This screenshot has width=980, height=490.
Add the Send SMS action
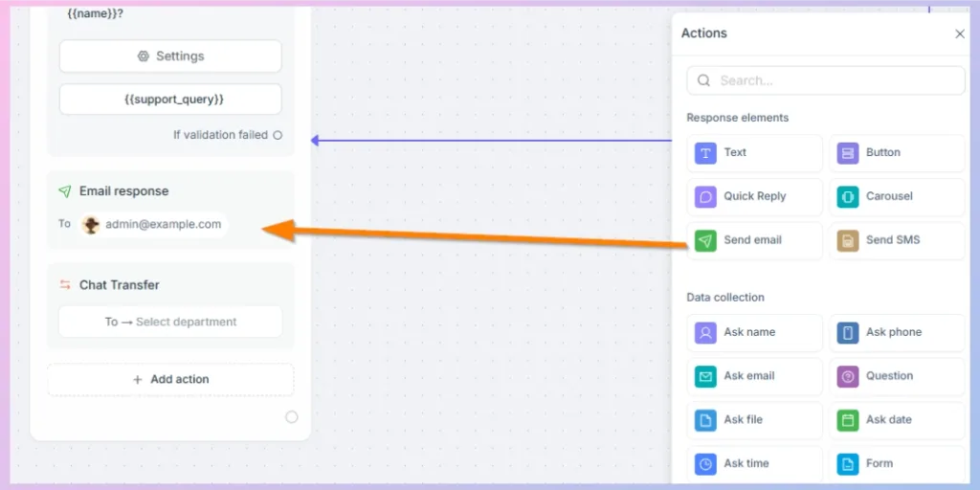[x=897, y=240]
